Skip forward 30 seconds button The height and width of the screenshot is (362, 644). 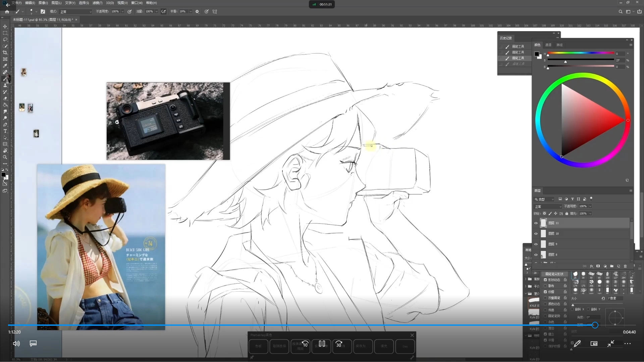(339, 344)
